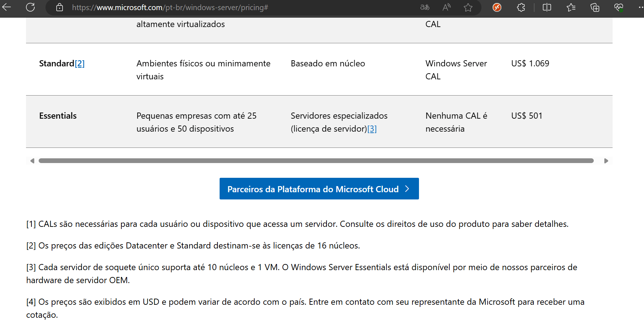Click the 'altamente virtualizados' text
The height and width of the screenshot is (330, 644).
point(181,24)
